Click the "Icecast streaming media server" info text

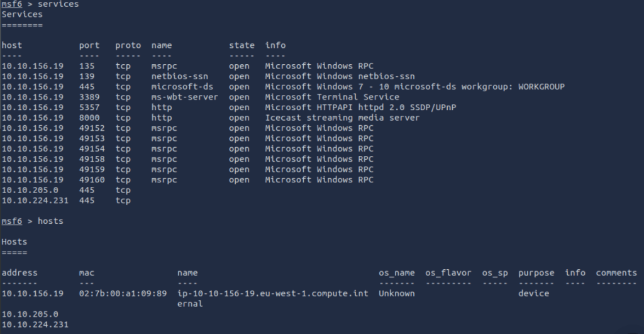pyautogui.click(x=342, y=118)
